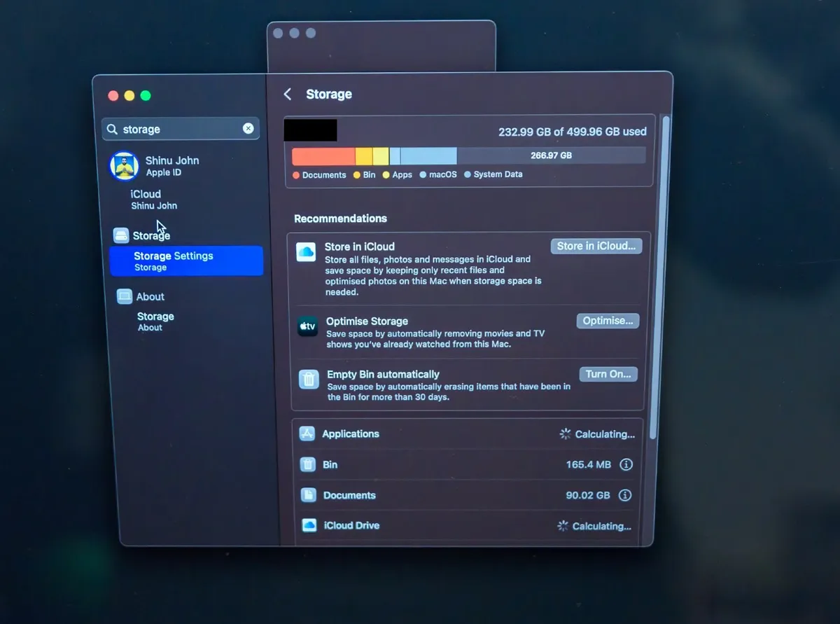
Task: Minimise the System Settings window with yellow button
Action: (x=129, y=96)
